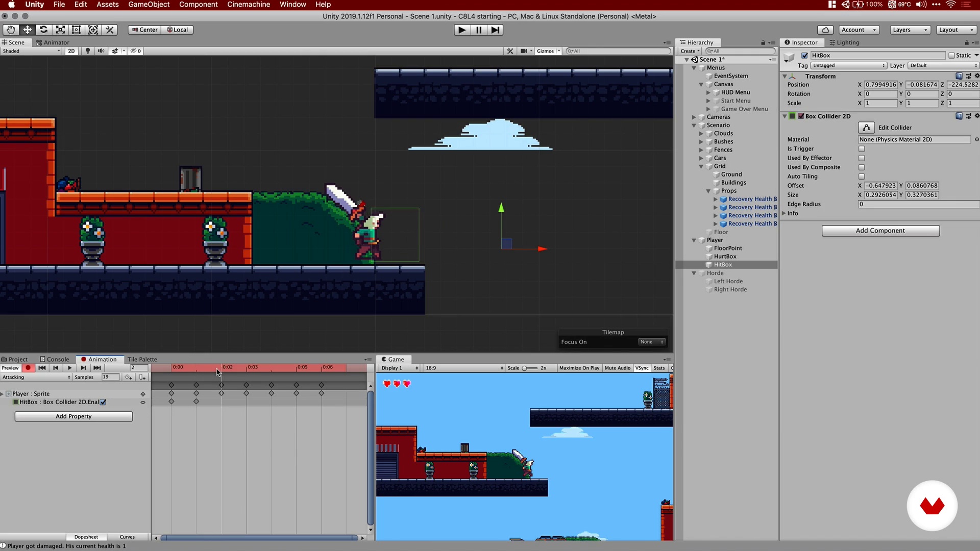
Task: Open custom editor tools icon
Action: [109, 30]
